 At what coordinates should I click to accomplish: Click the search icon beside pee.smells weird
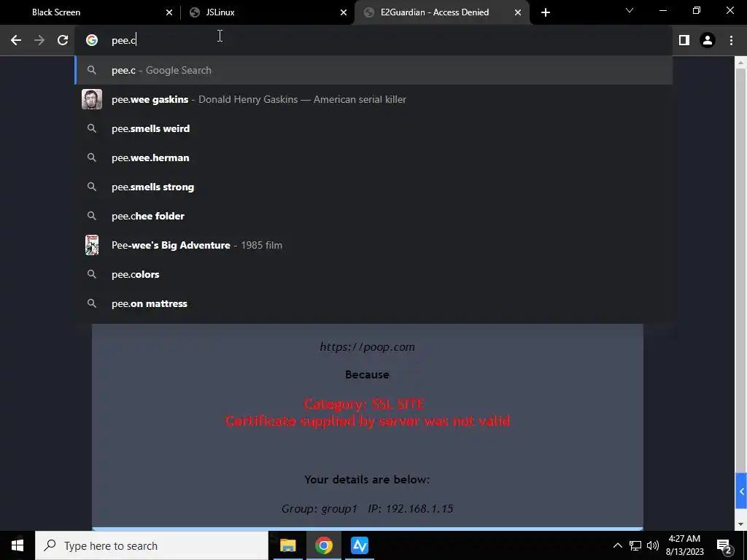[92, 128]
